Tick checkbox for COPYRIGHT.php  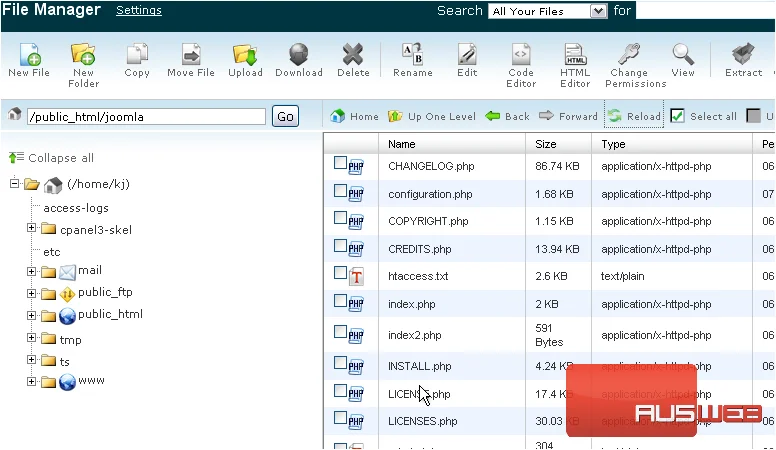340,218
